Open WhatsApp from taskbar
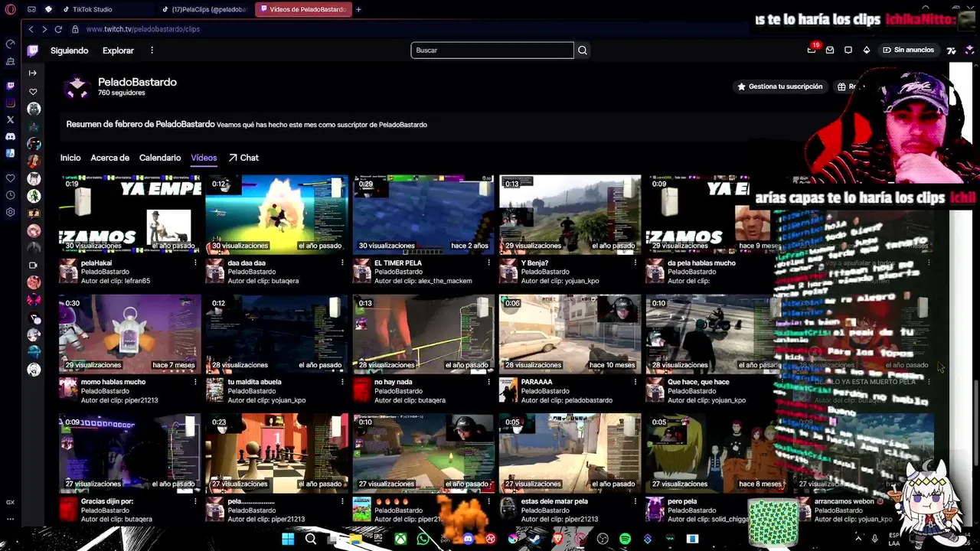This screenshot has width=980, height=551. coord(423,540)
